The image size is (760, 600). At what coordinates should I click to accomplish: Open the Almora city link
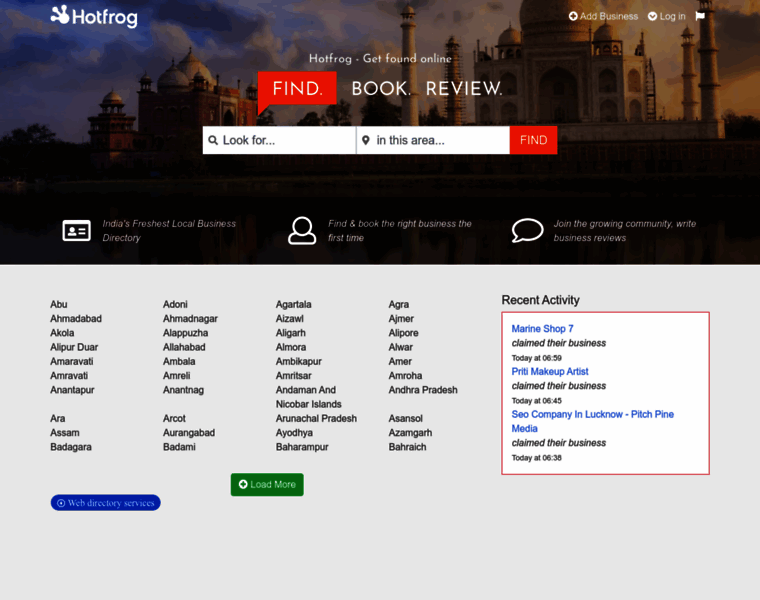tap(291, 347)
